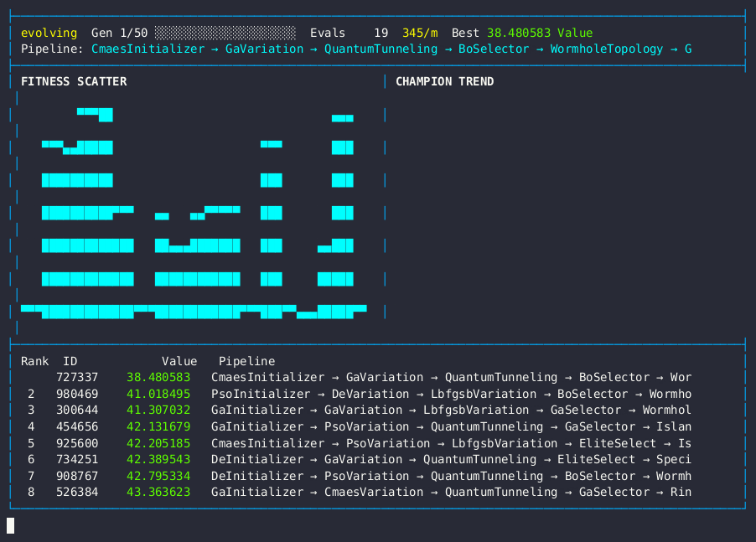The width and height of the screenshot is (756, 542).
Task: Select ID 454656 in the table
Action: (77, 427)
